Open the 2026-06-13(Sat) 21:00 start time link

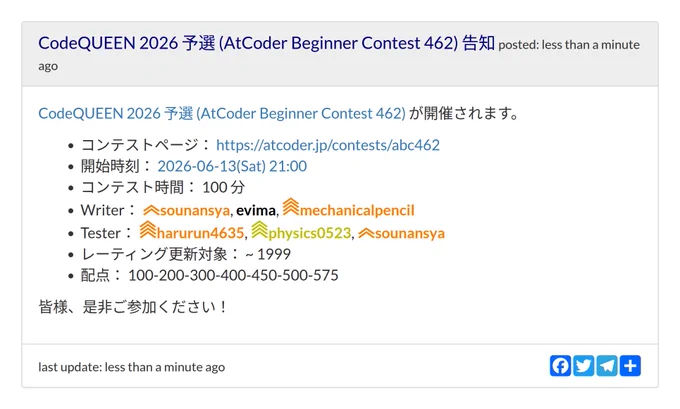[x=232, y=166]
